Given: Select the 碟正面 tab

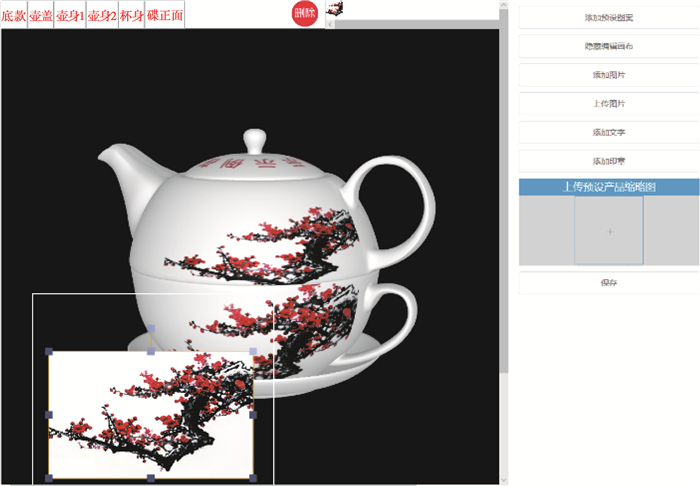Looking at the screenshot, I should (x=165, y=15).
